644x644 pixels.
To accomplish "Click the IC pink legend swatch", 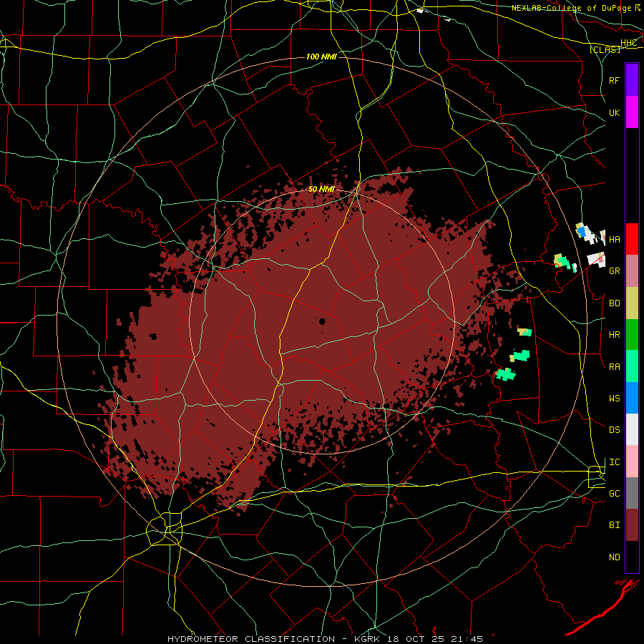I will (x=632, y=462).
